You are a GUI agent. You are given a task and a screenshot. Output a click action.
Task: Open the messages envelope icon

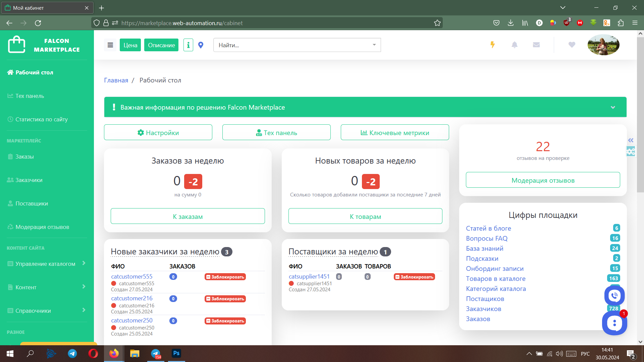click(536, 45)
